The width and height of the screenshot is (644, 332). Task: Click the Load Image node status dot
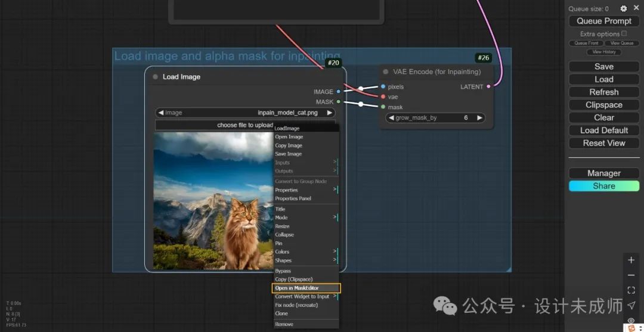(155, 77)
